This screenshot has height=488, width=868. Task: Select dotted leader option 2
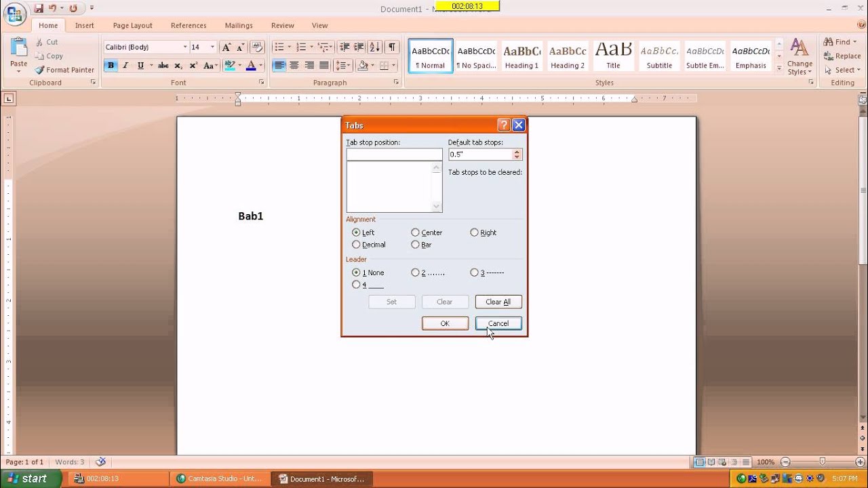pyautogui.click(x=415, y=272)
